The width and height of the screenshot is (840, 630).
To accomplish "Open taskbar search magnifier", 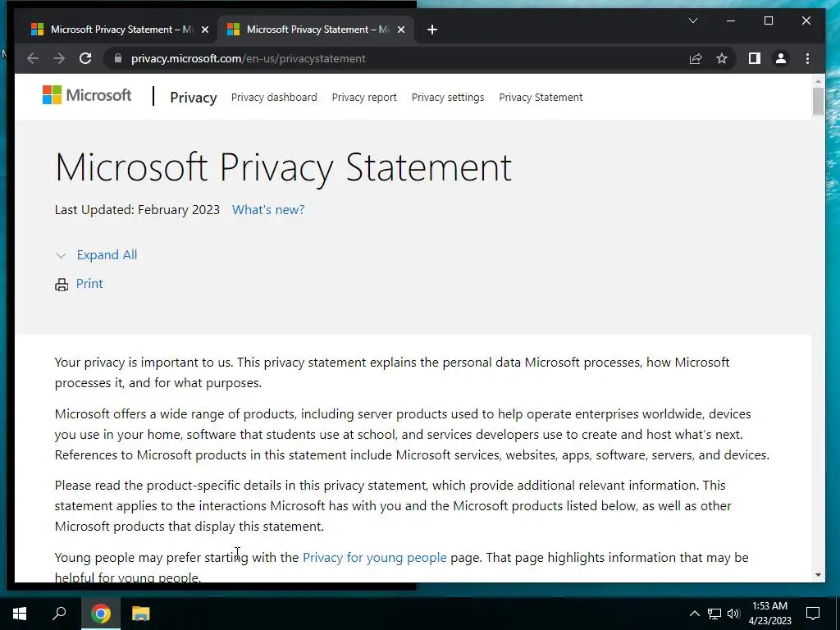I will pos(59,614).
